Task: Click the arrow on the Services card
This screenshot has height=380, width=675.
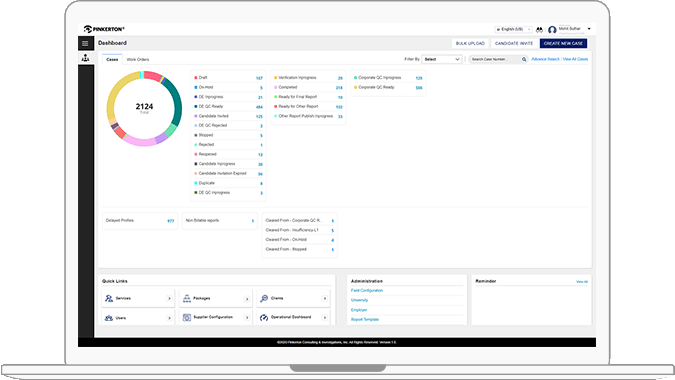Action: point(169,299)
